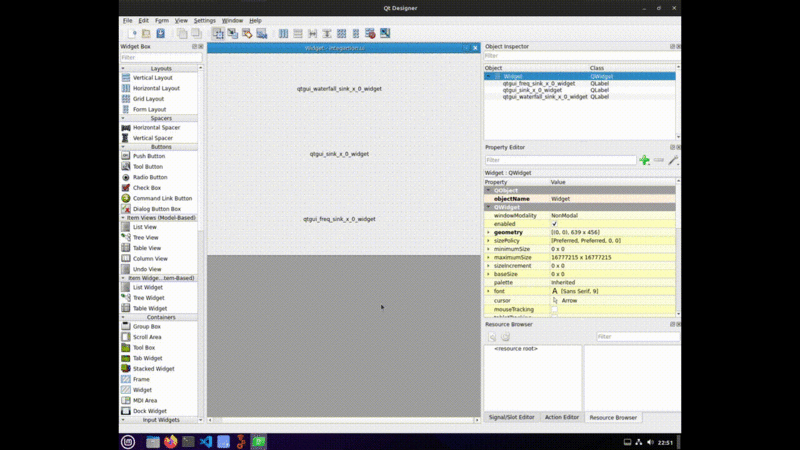Expand the geometry property row
Viewport: 800px width, 450px height.
(x=488, y=232)
